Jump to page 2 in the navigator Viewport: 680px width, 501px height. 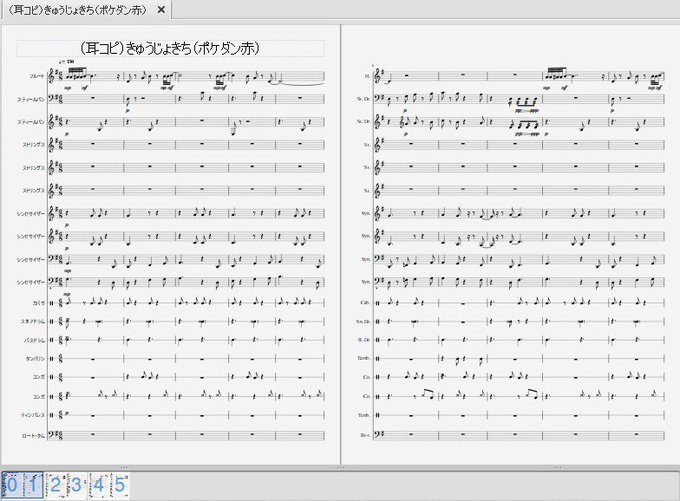56,485
